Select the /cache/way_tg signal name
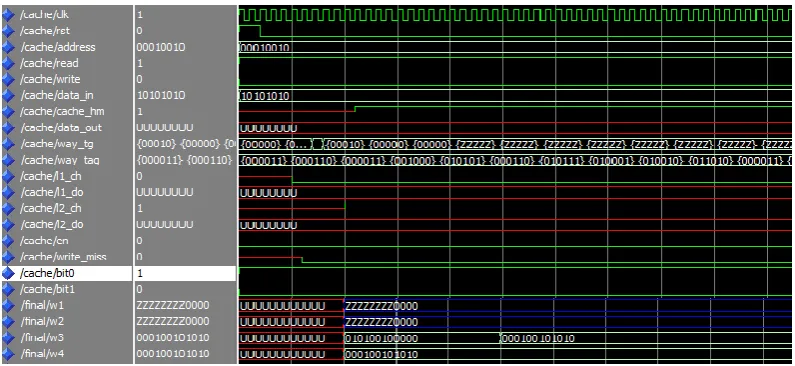Screen dimensions: 795x366 pos(57,144)
